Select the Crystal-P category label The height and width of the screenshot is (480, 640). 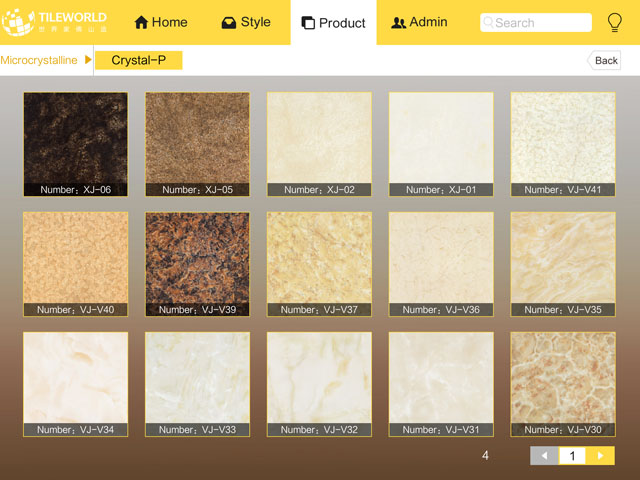(139, 61)
